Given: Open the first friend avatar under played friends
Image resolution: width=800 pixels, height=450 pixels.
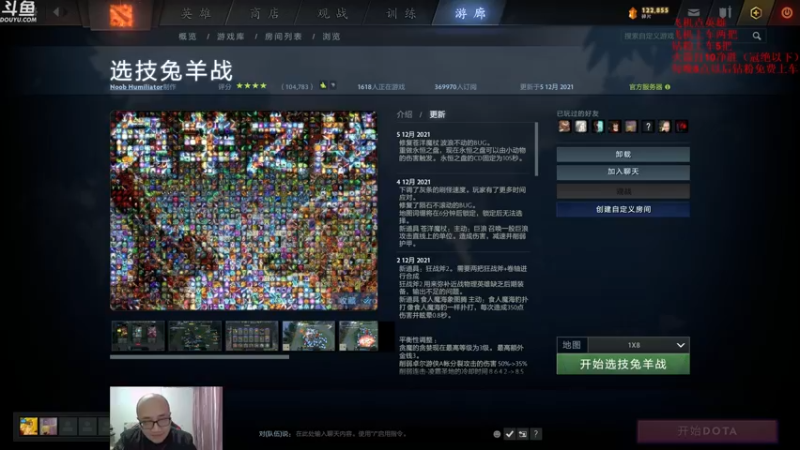Looking at the screenshot, I should coord(564,126).
